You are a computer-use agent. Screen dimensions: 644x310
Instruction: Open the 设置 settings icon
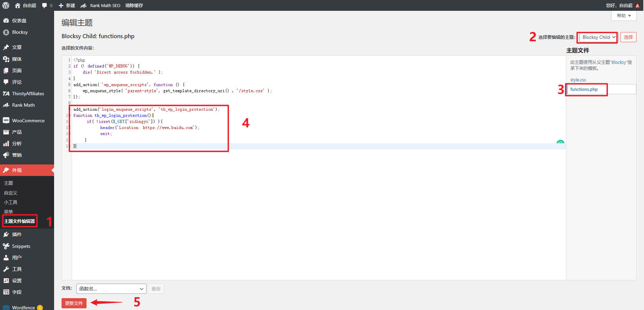6,281
